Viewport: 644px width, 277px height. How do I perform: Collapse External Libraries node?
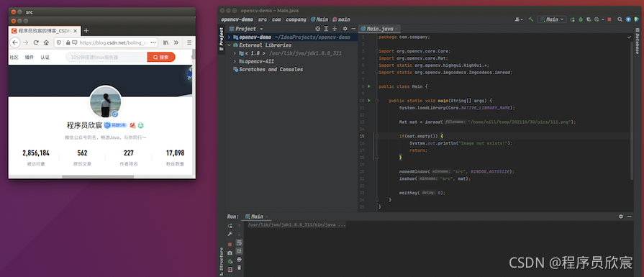[229, 45]
